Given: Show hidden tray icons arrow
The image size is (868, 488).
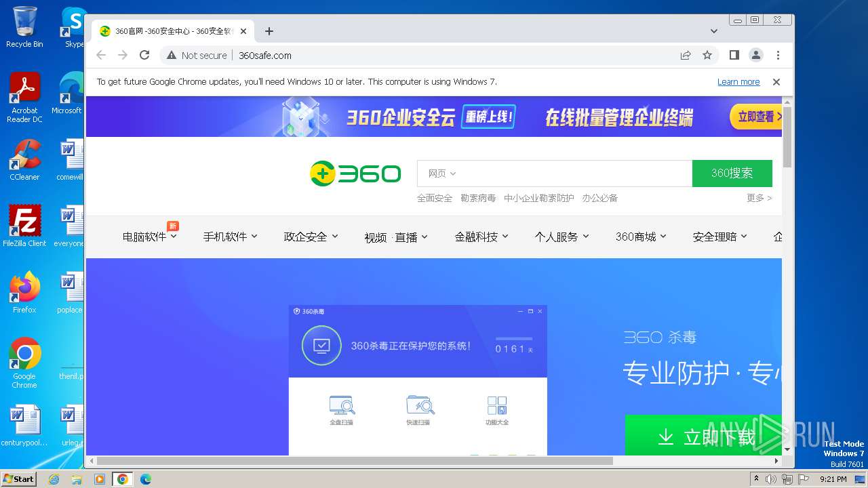Looking at the screenshot, I should (757, 479).
